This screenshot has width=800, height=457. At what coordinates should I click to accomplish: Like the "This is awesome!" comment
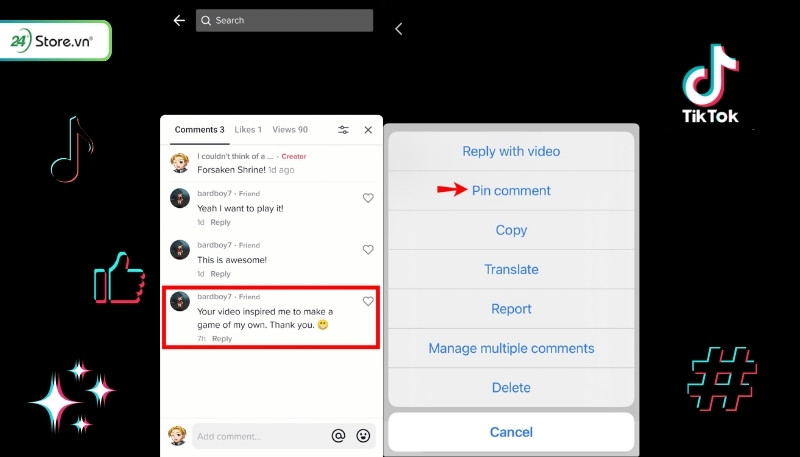coord(368,249)
